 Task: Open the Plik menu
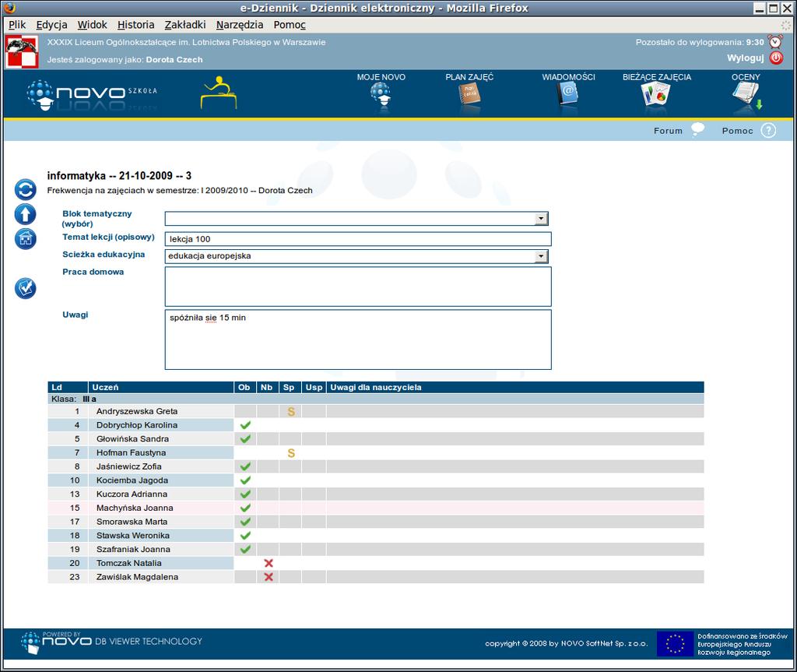click(17, 25)
